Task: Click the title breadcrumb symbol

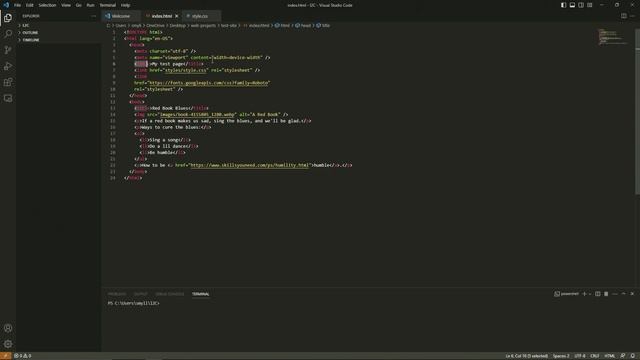Action: tap(323, 25)
